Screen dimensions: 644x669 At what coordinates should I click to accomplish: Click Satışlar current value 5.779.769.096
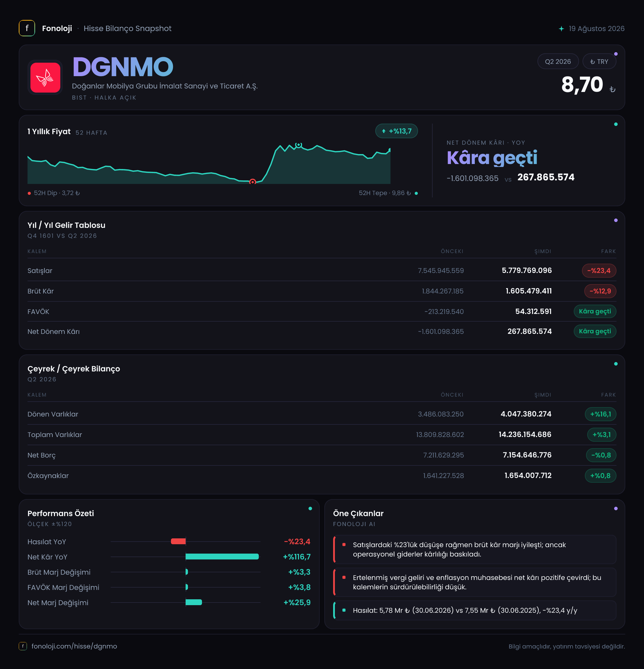point(527,271)
